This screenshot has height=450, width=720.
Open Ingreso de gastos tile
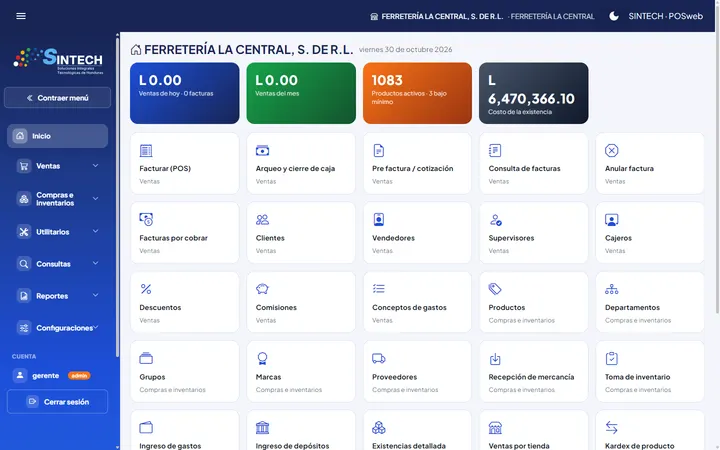[185, 430]
